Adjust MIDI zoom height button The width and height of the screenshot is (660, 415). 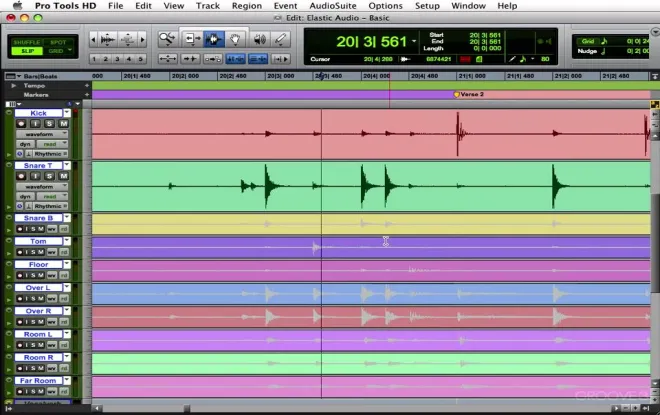(x=128, y=40)
